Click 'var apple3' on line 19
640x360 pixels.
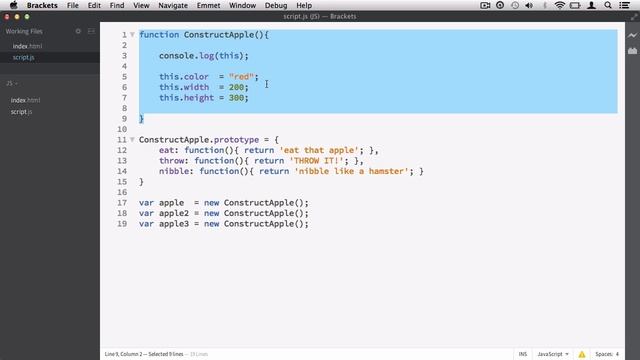[164, 224]
